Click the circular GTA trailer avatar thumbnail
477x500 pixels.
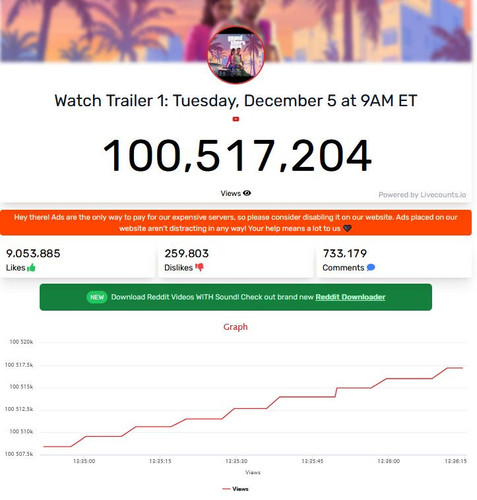[x=236, y=55]
